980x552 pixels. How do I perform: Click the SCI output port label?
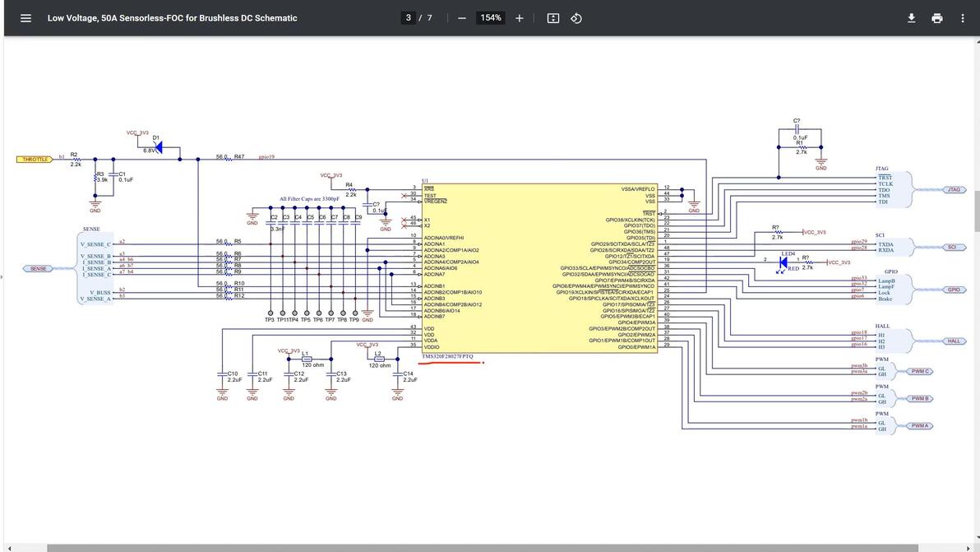(x=953, y=247)
